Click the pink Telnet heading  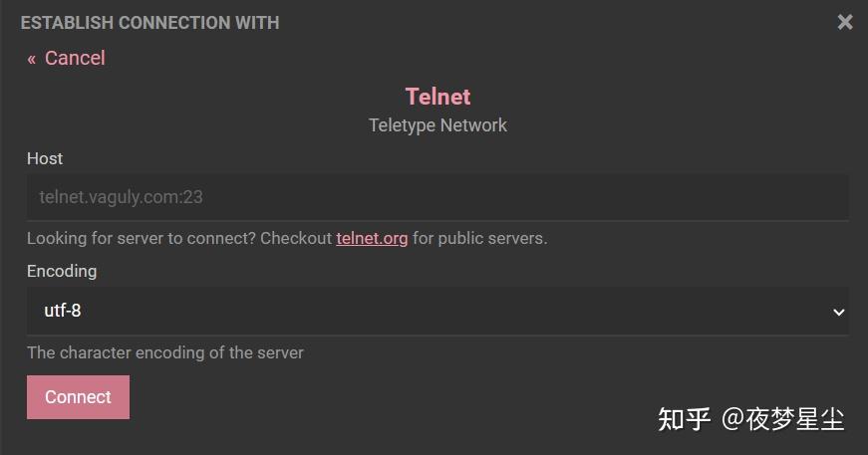coord(437,97)
